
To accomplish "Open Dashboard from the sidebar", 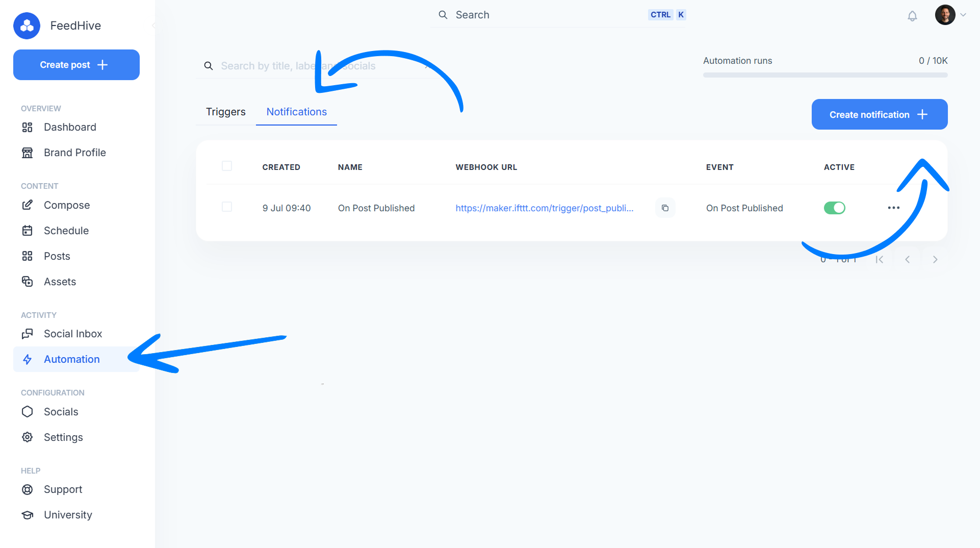I will click(x=70, y=127).
